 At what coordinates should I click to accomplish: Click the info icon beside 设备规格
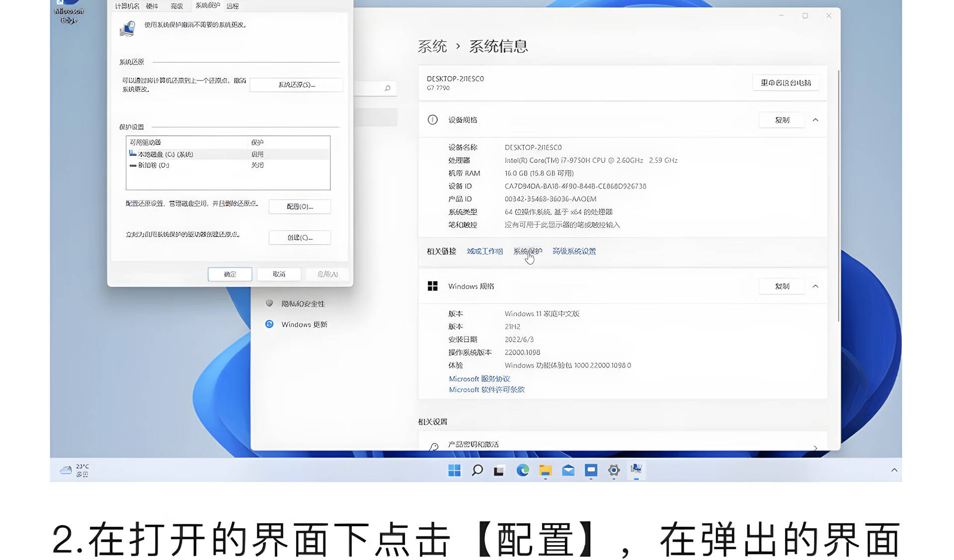432,120
